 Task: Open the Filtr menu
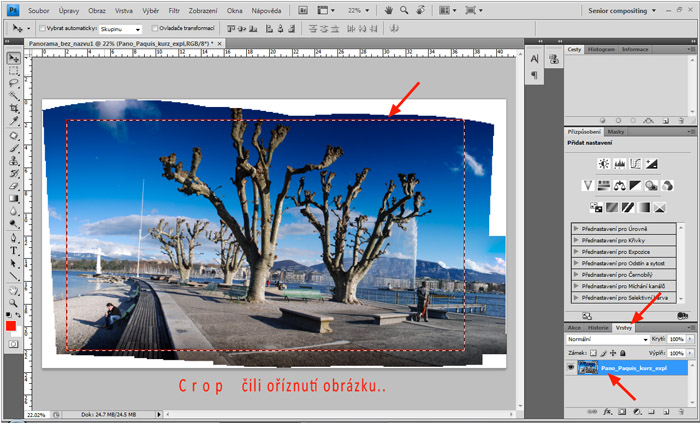click(174, 9)
